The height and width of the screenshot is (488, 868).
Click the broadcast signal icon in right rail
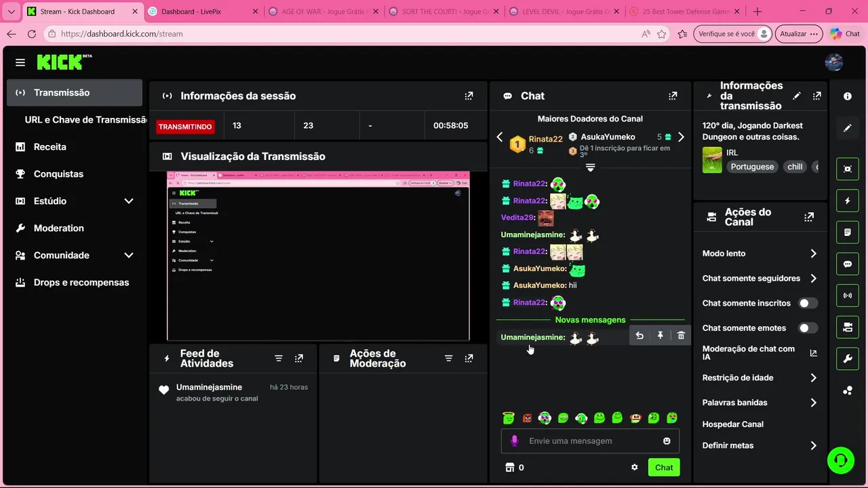[x=848, y=296]
